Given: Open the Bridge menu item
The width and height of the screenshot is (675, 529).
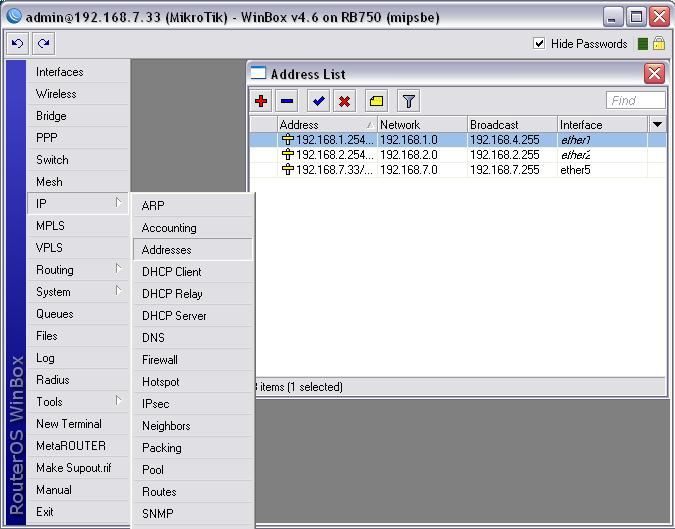Looking at the screenshot, I should pos(78,116).
